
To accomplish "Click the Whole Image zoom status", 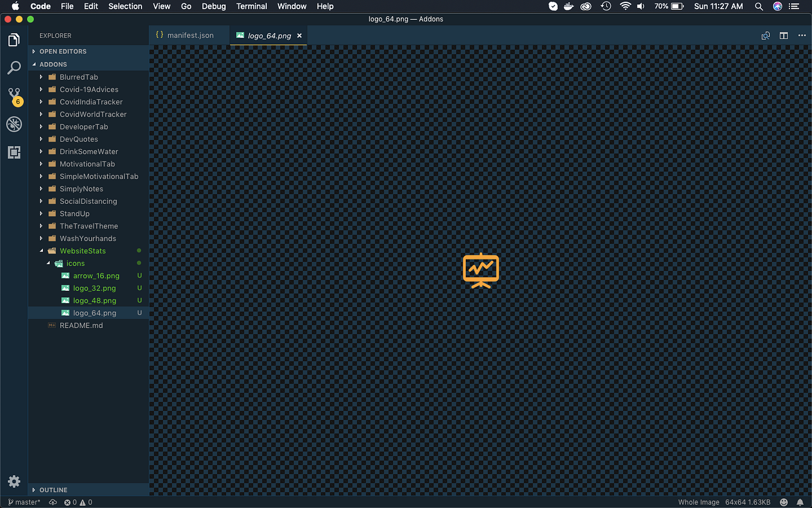I will [x=699, y=502].
